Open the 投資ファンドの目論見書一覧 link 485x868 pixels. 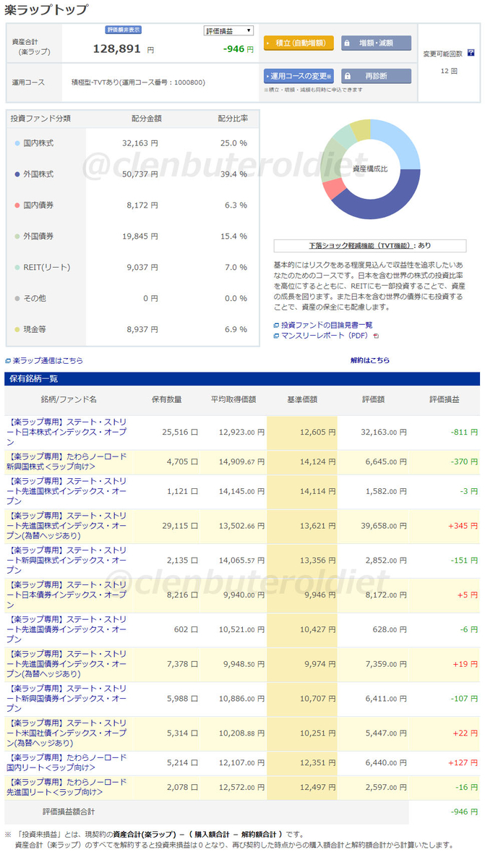point(327,325)
